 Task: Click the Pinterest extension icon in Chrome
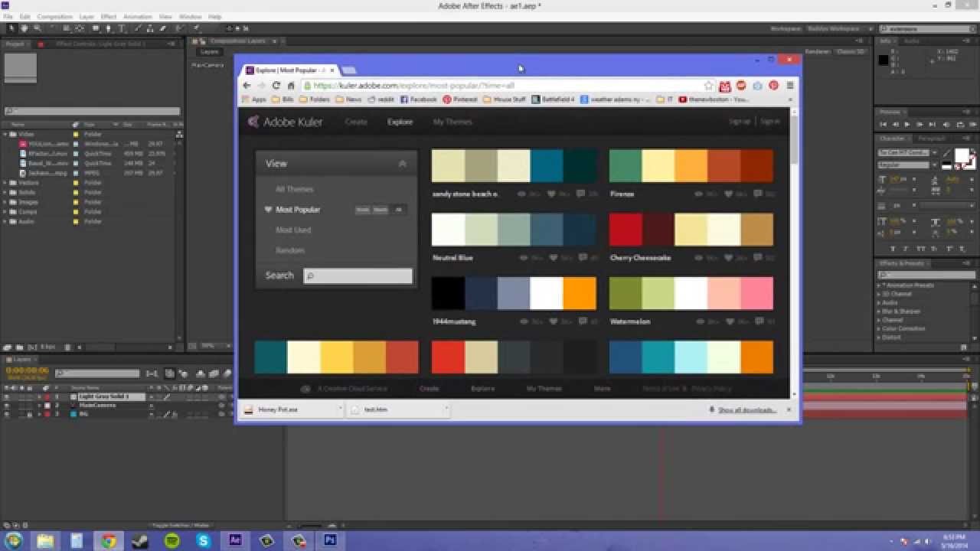773,86
